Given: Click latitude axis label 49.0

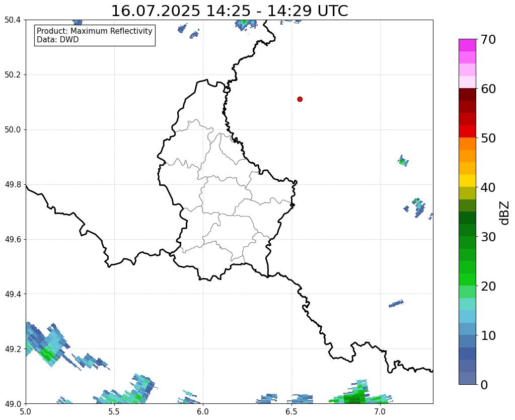Looking at the screenshot, I should point(13,404).
